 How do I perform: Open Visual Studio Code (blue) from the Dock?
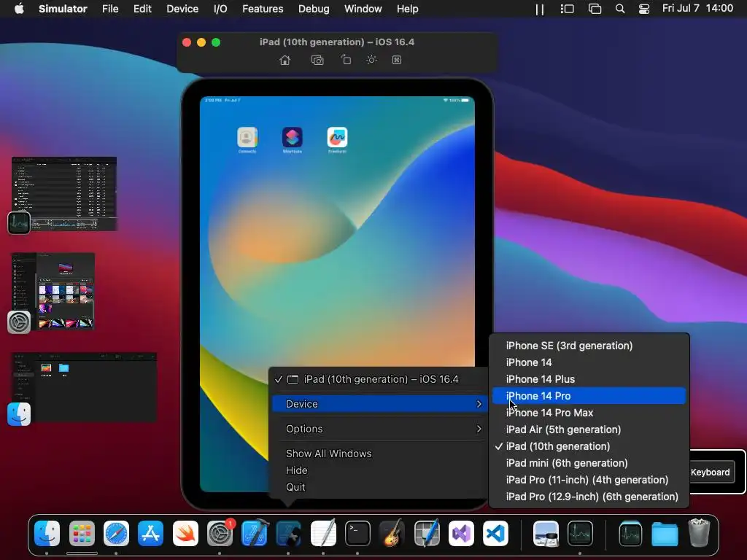tap(495, 534)
